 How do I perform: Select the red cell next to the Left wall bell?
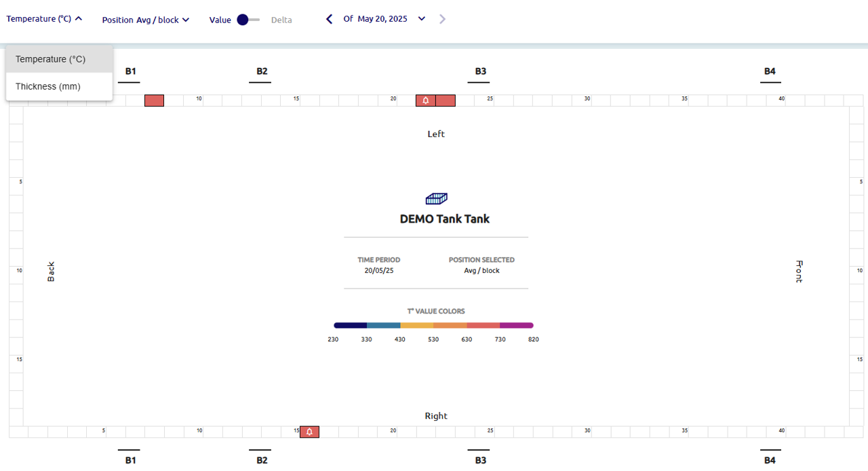446,100
